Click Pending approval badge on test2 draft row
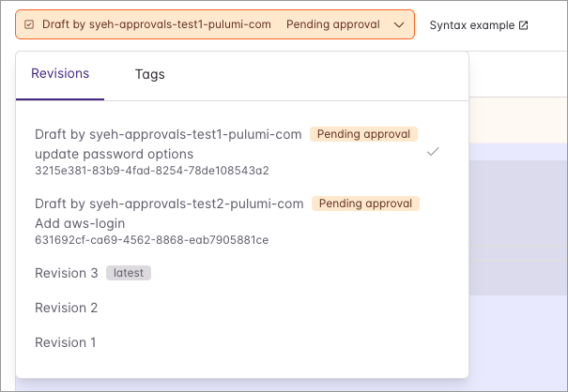This screenshot has height=392, width=568. tap(365, 204)
